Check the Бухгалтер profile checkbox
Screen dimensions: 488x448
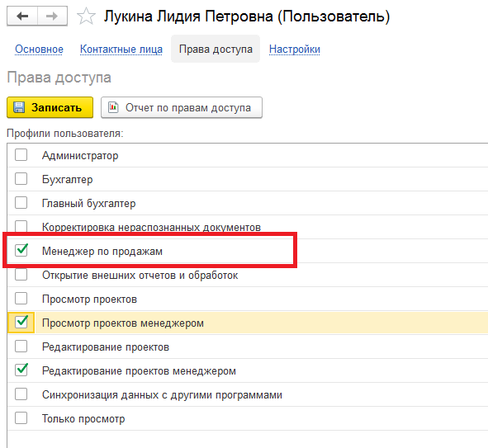click(21, 179)
